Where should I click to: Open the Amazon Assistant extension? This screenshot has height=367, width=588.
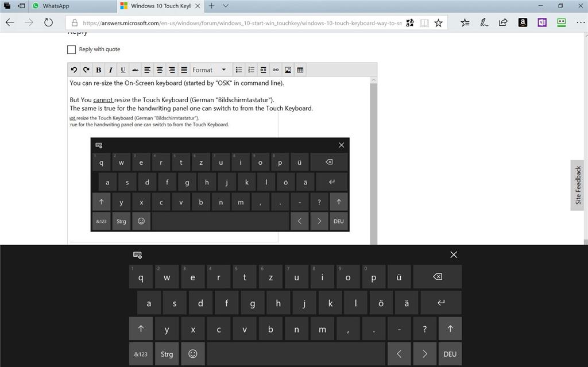522,22
